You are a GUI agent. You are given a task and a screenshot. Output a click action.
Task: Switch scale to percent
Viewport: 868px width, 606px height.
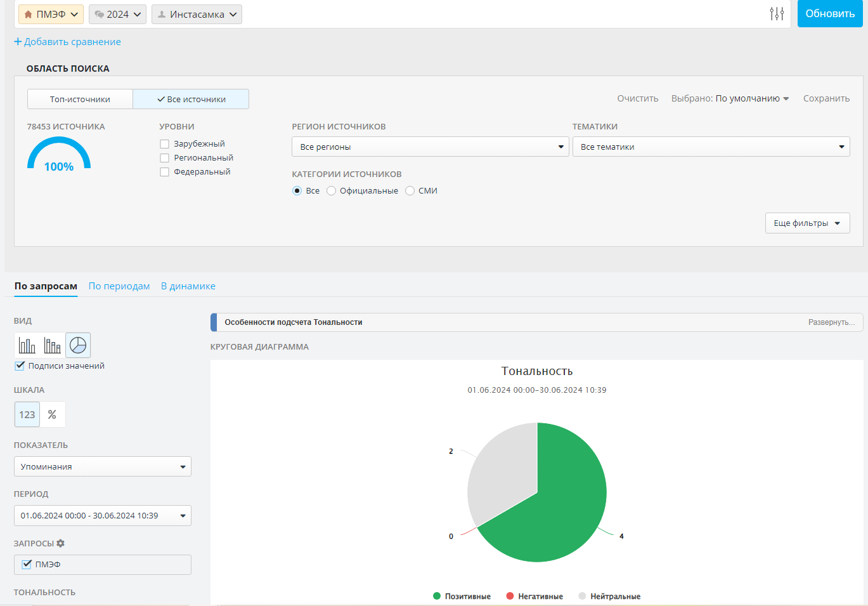pos(53,414)
